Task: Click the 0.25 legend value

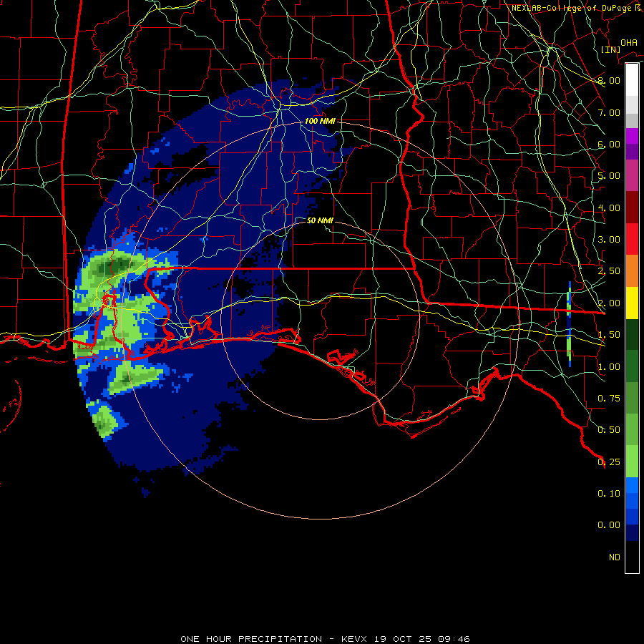Action: point(609,462)
